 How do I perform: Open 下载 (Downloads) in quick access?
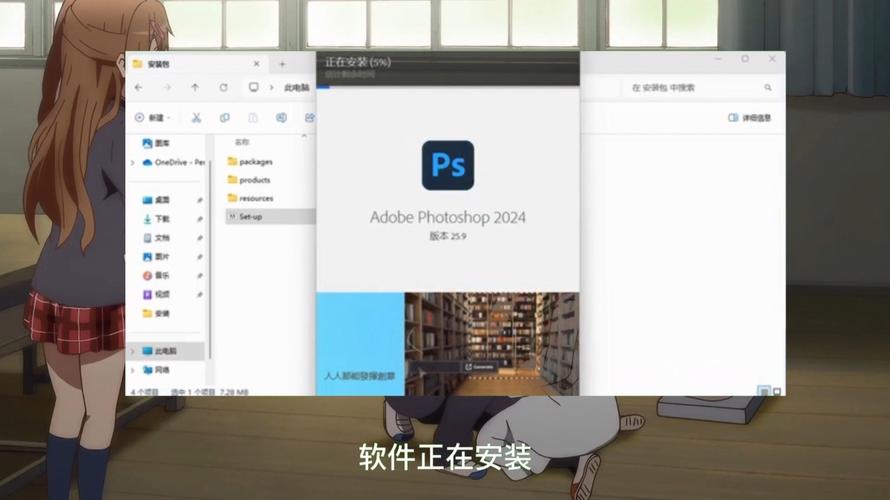[156, 219]
